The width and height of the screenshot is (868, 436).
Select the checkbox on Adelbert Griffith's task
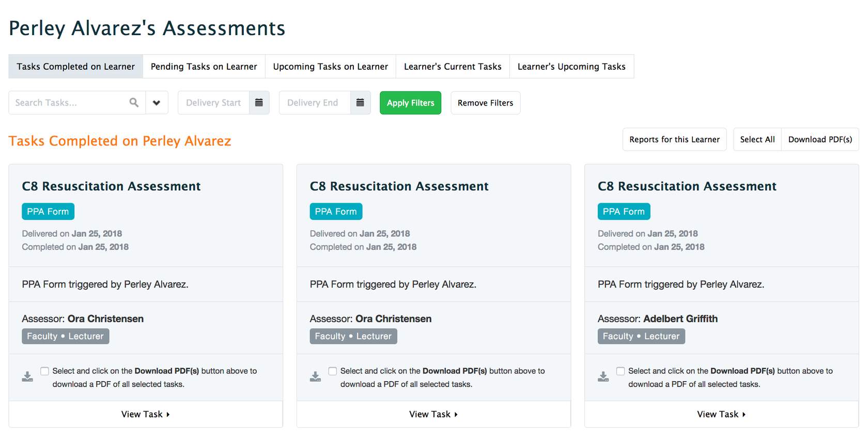[x=621, y=371]
